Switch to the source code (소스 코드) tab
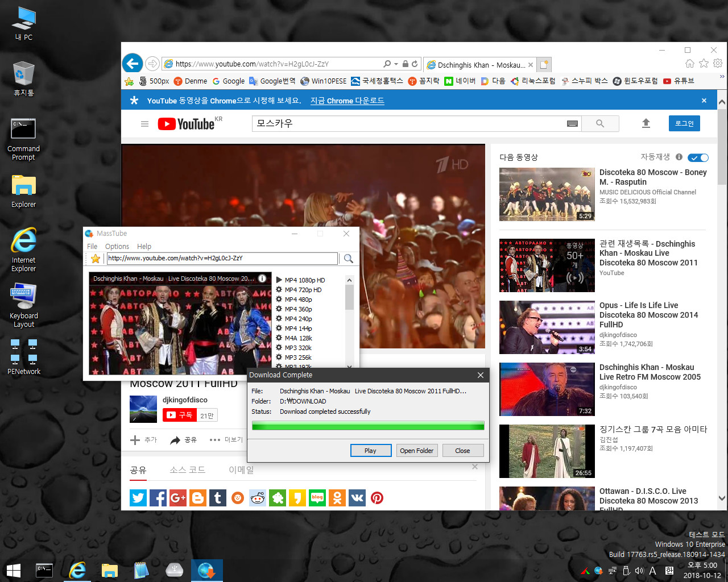This screenshot has width=728, height=582. point(187,470)
